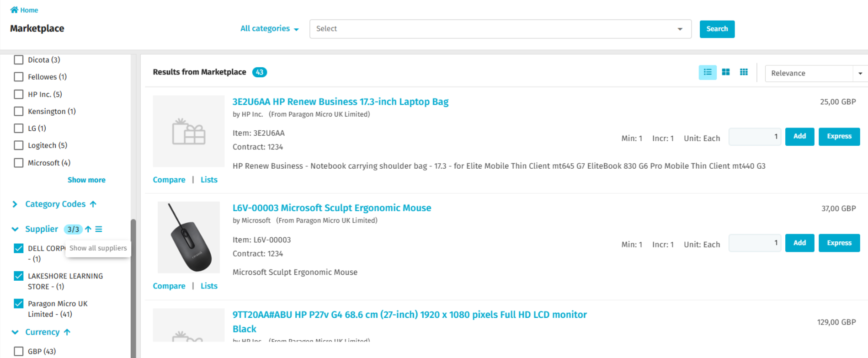Switch to large grid view icon

725,72
